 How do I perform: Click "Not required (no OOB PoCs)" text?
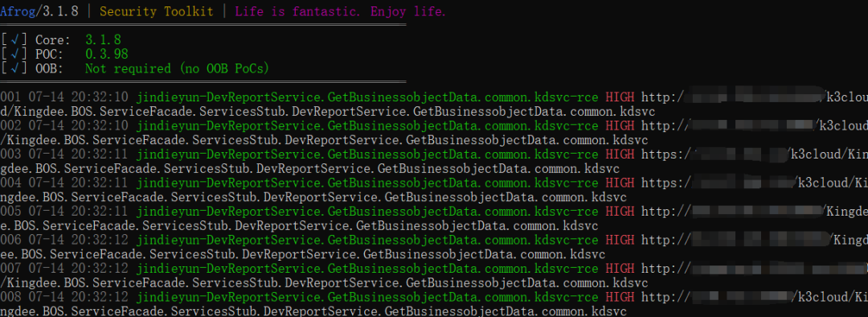pos(177,68)
